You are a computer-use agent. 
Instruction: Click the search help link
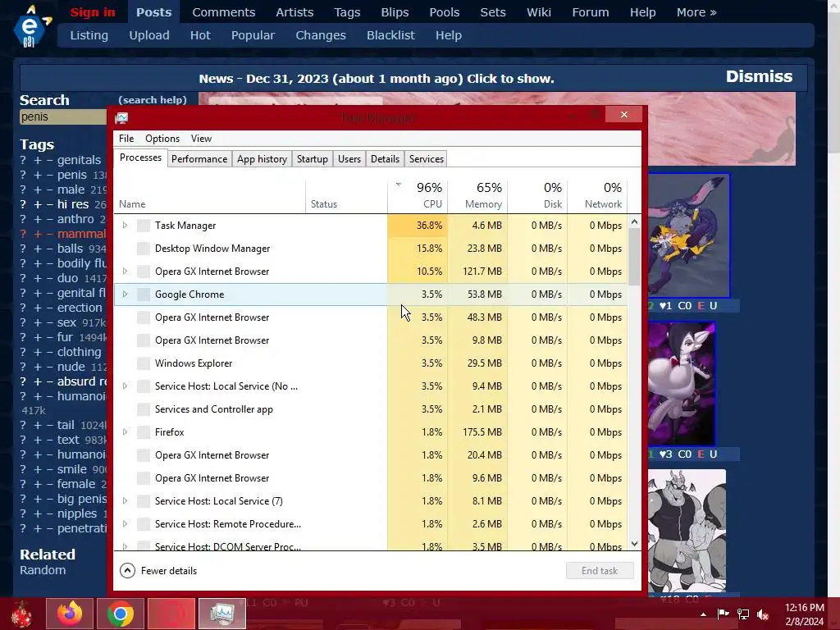pyautogui.click(x=153, y=100)
